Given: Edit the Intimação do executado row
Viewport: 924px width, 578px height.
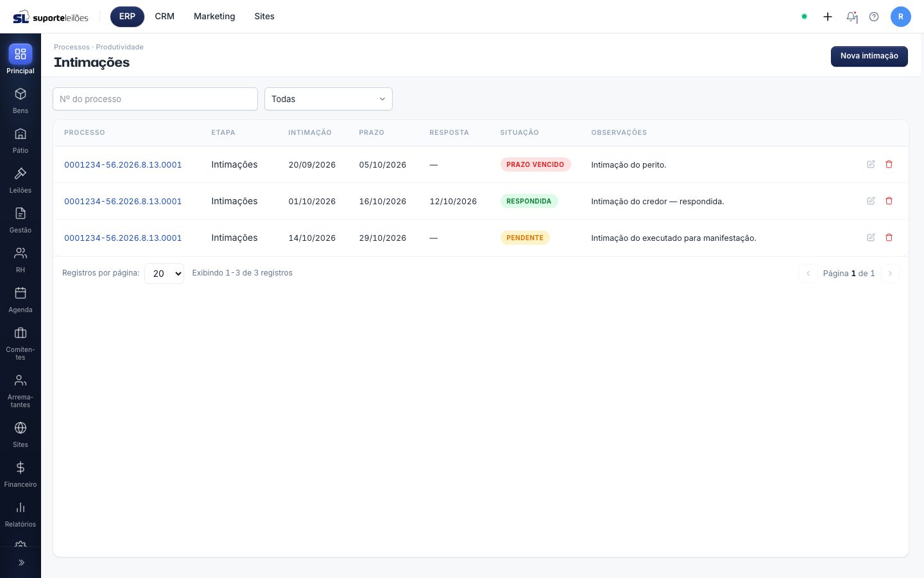Looking at the screenshot, I should (x=871, y=238).
